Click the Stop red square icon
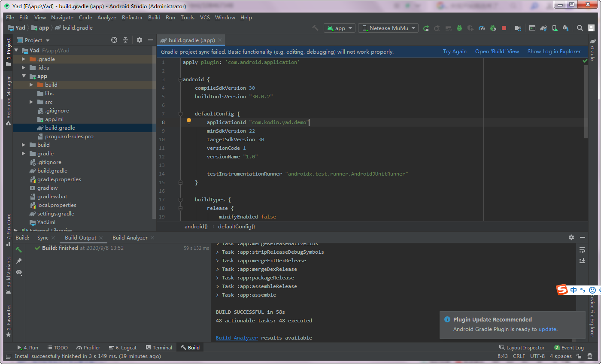Image resolution: width=601 pixels, height=364 pixels. pyautogui.click(x=504, y=28)
